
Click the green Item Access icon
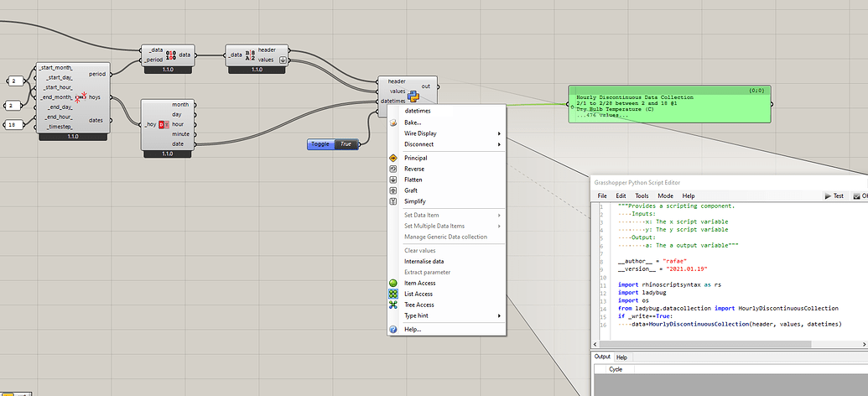click(x=393, y=283)
